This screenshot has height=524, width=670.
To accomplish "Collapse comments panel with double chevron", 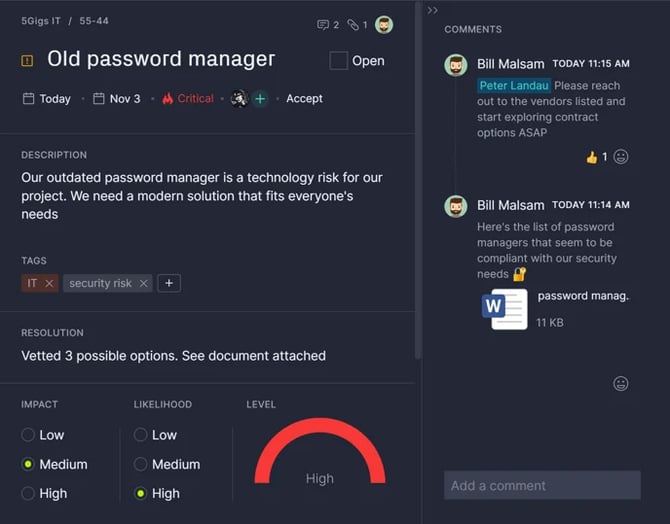I will [x=432, y=10].
